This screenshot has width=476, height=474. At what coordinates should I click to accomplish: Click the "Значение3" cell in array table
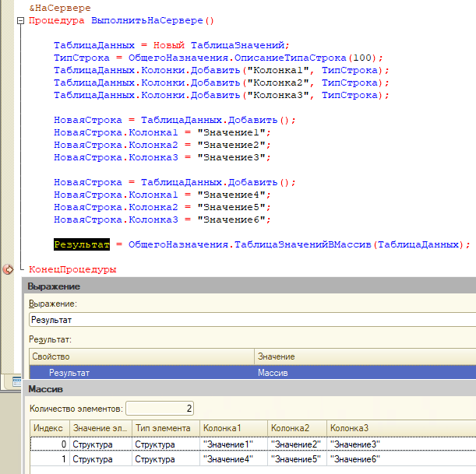pos(355,444)
